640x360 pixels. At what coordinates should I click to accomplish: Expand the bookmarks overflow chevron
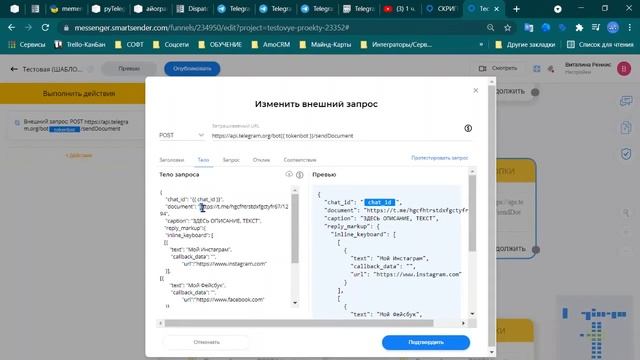coord(481,44)
